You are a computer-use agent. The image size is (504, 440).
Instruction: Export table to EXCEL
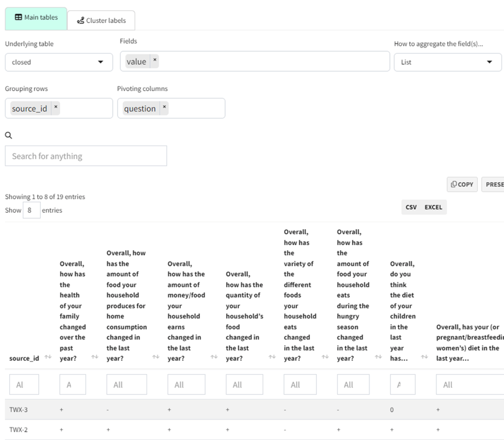point(433,207)
